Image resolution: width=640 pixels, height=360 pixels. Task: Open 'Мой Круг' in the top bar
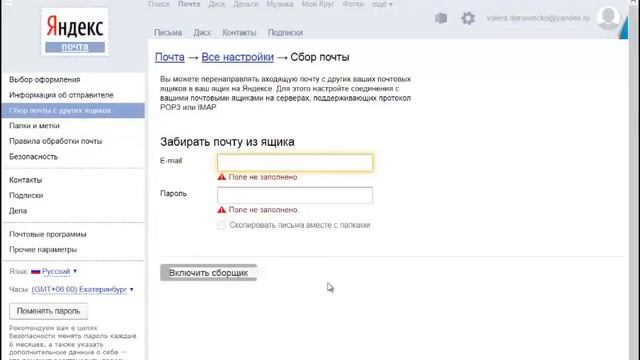tap(318, 4)
